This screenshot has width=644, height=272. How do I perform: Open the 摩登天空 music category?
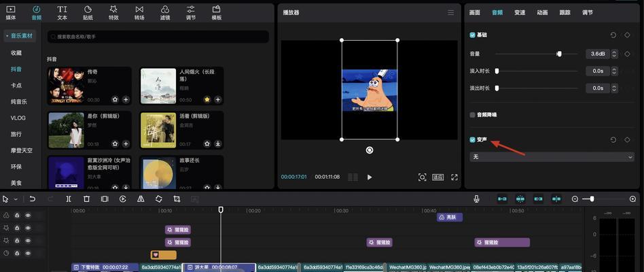pyautogui.click(x=21, y=150)
